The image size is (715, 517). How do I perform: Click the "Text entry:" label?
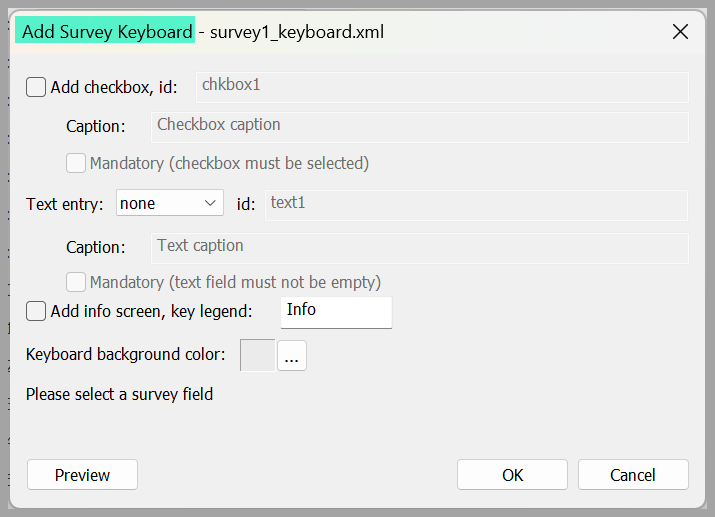[65, 204]
